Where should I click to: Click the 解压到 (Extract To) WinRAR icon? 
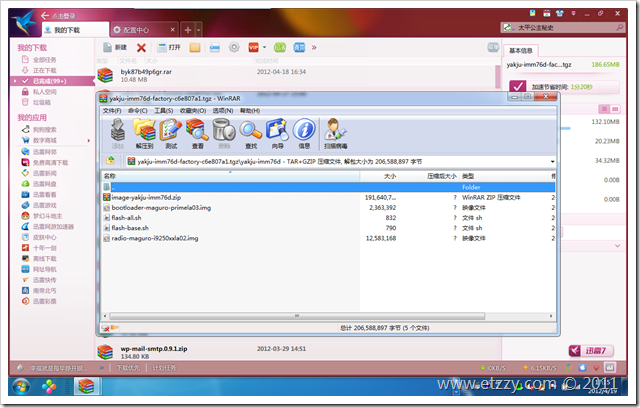[144, 133]
